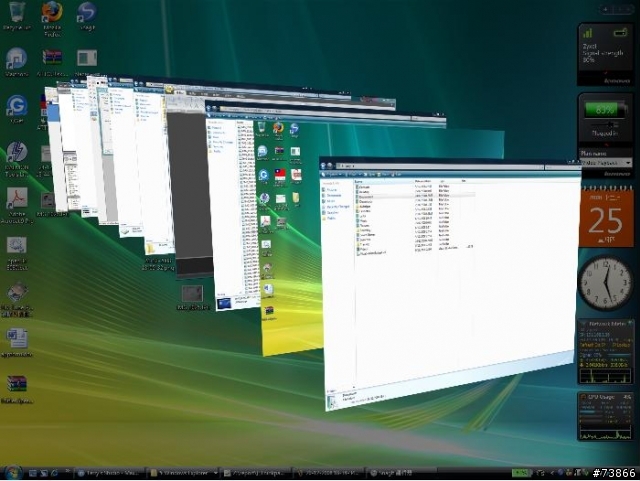This screenshot has height=481, width=640.
Task: Open the Windows Explorer taskbar group
Action: (x=182, y=473)
